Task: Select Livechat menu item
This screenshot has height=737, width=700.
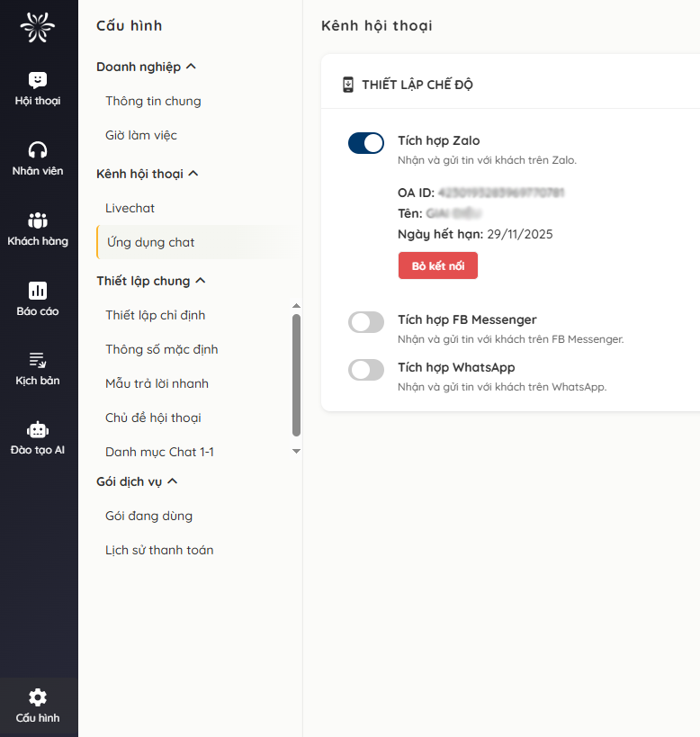Action: coord(130,208)
